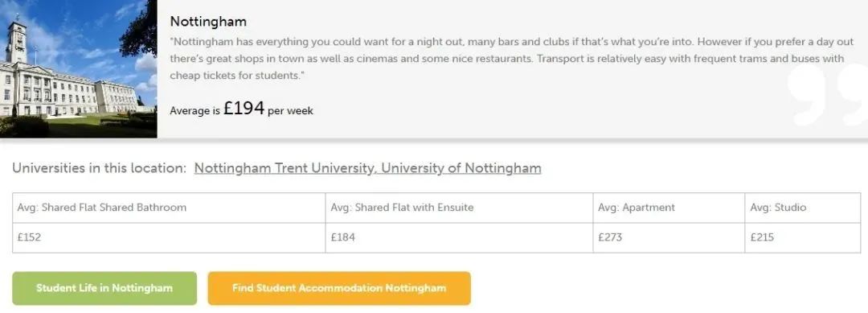The height and width of the screenshot is (313, 868).
Task: Select the Nottingham university building photo
Action: point(79,68)
